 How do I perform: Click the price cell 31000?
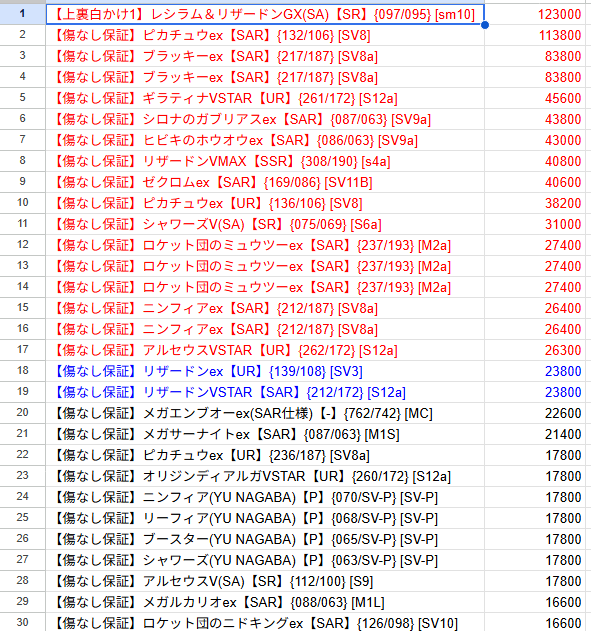(535, 224)
